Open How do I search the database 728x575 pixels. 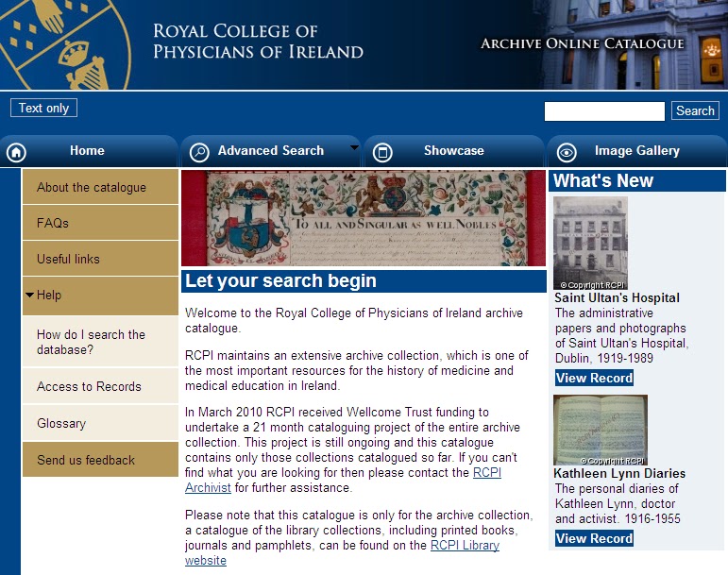[100, 342]
